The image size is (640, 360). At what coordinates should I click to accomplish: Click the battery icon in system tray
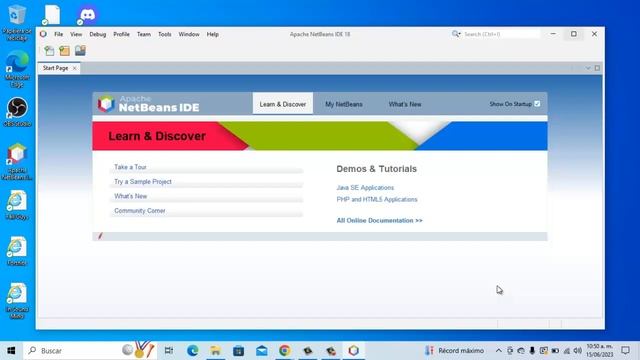pos(555,351)
